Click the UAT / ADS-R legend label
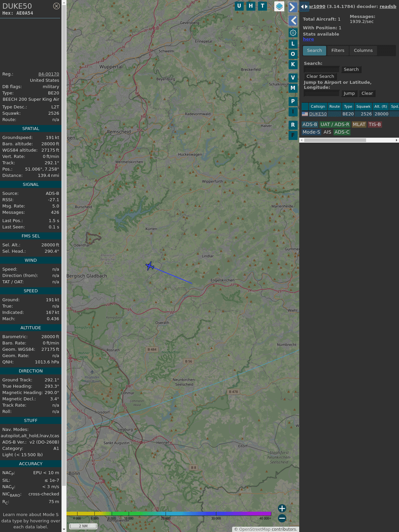The image size is (399, 532). click(x=335, y=124)
